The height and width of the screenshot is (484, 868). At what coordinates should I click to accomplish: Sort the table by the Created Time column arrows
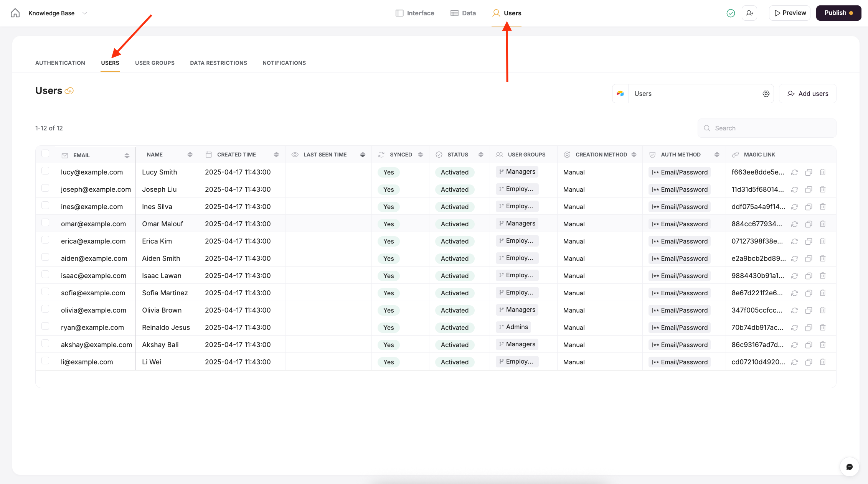pyautogui.click(x=276, y=155)
